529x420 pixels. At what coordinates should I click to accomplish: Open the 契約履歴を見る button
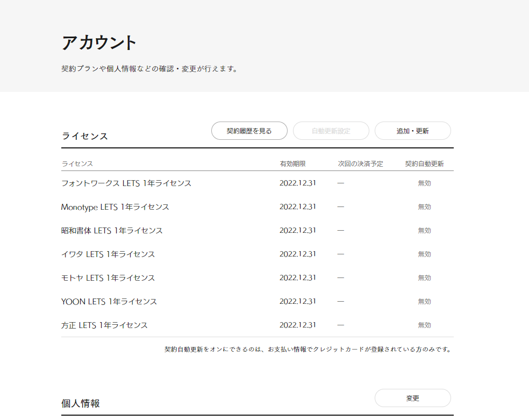[x=249, y=131]
